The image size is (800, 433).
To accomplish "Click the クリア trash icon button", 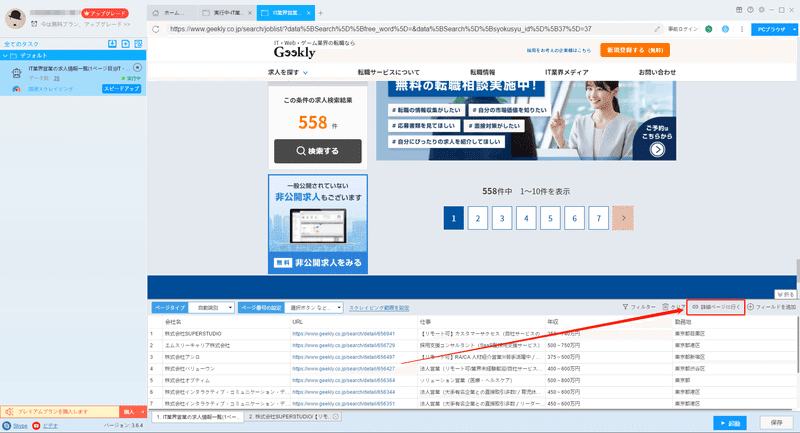I will point(673,307).
